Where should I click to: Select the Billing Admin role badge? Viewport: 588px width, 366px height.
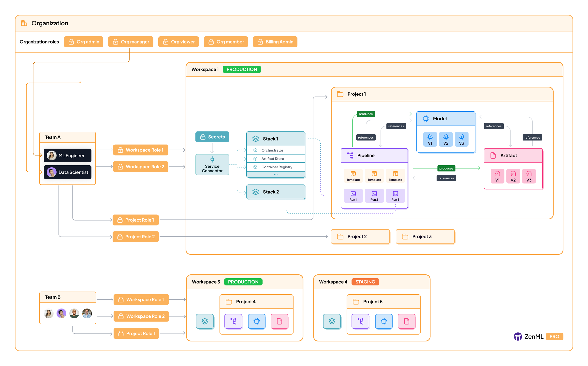click(x=275, y=42)
